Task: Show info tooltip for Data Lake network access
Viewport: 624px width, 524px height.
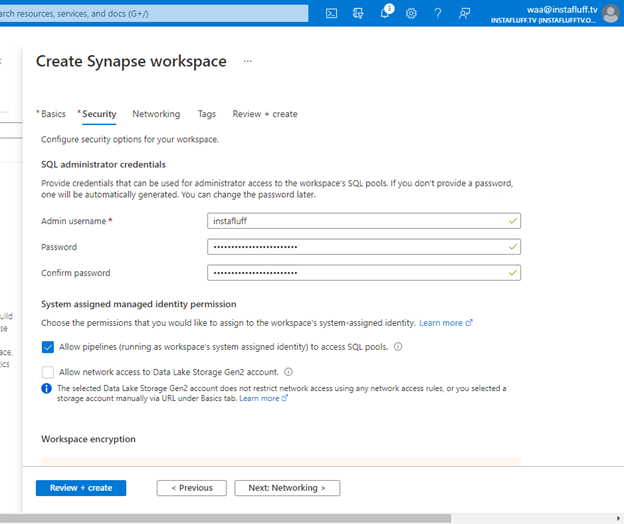Action: [x=289, y=372]
